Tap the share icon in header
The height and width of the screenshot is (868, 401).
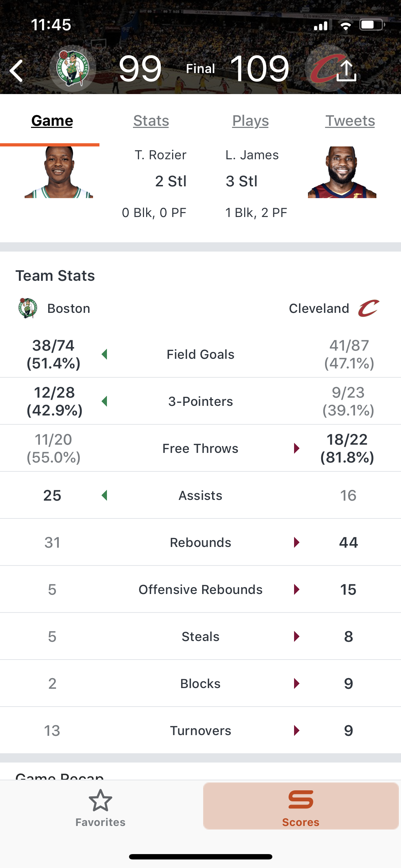point(346,70)
